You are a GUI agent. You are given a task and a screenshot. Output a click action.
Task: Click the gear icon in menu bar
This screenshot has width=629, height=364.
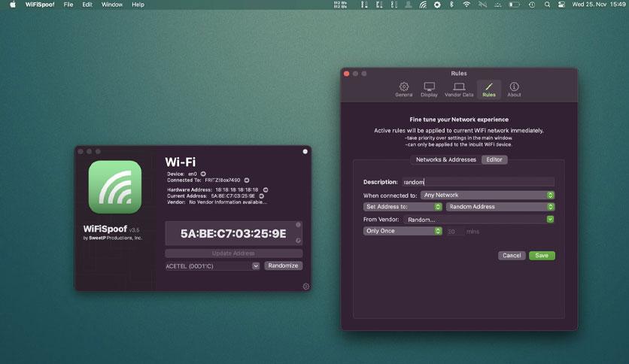437,5
